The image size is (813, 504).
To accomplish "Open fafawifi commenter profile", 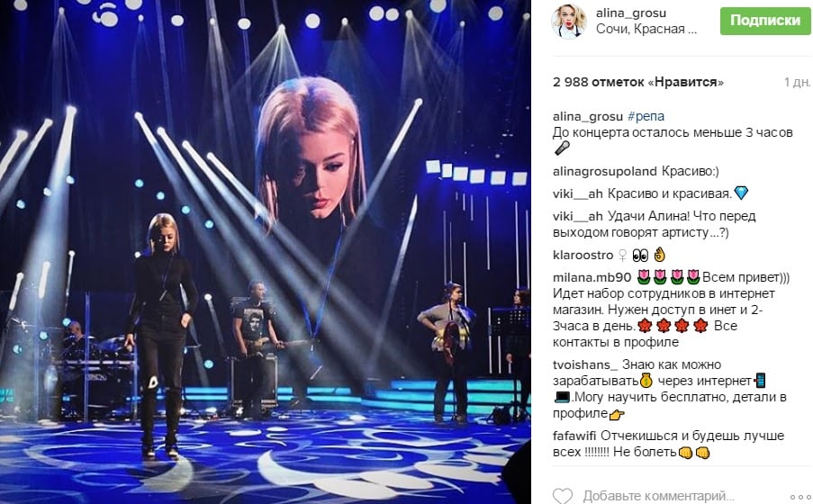I will point(574,436).
